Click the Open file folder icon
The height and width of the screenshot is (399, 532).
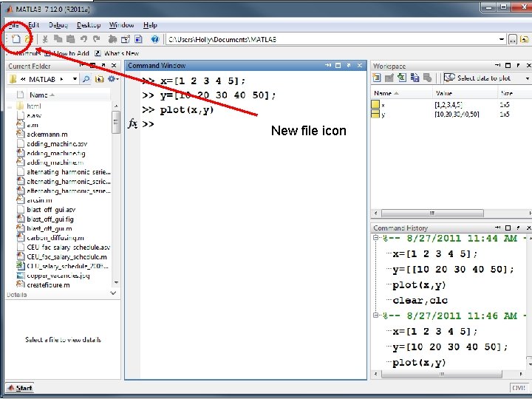[28, 39]
